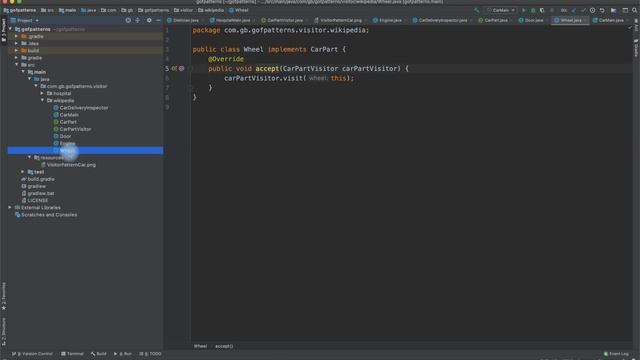Viewport: 640px width, 360px height.
Task: Click the Run with Coverage icon
Action: 542,10
